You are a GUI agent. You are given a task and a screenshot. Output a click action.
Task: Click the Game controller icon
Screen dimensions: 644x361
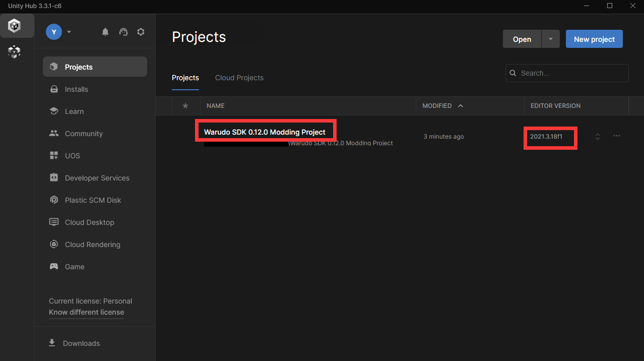54,267
